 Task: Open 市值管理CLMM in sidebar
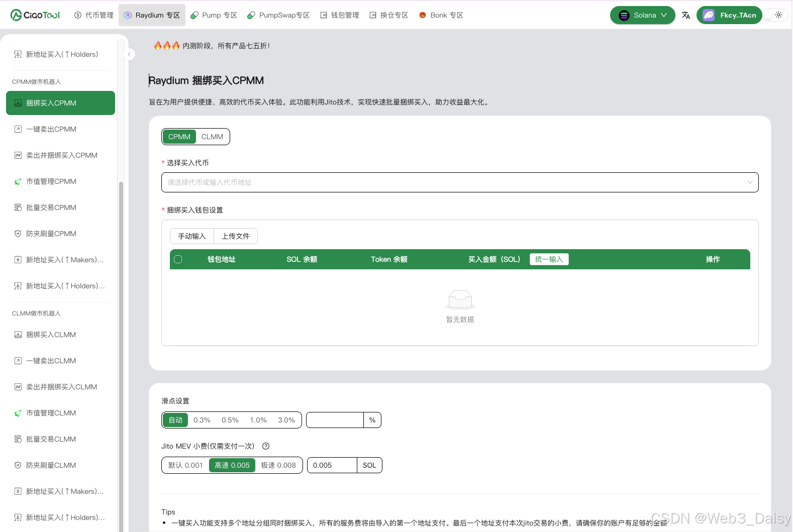[x=60, y=413]
